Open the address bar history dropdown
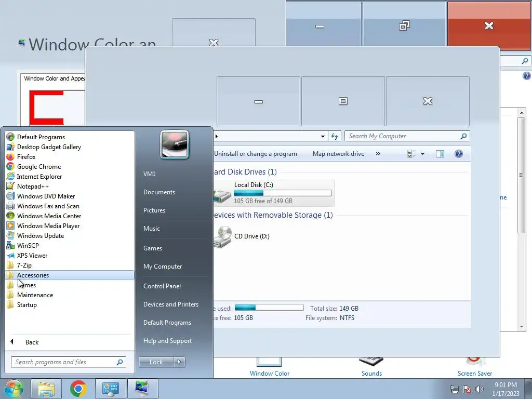This screenshot has height=399, width=532. 323,137
